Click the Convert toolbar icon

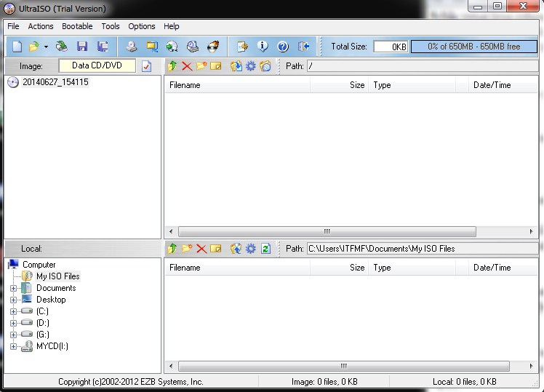pyautogui.click(x=152, y=46)
